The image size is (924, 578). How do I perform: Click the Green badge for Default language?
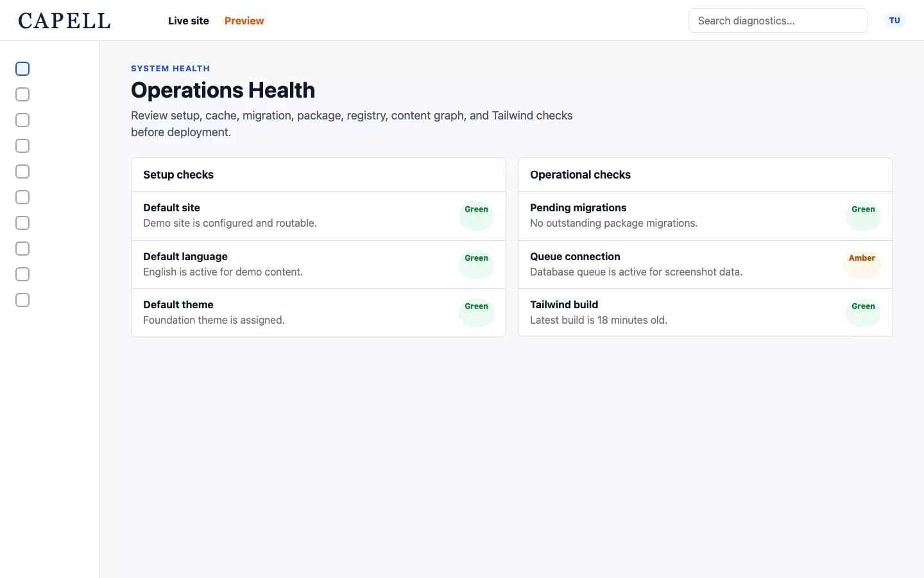(x=476, y=265)
